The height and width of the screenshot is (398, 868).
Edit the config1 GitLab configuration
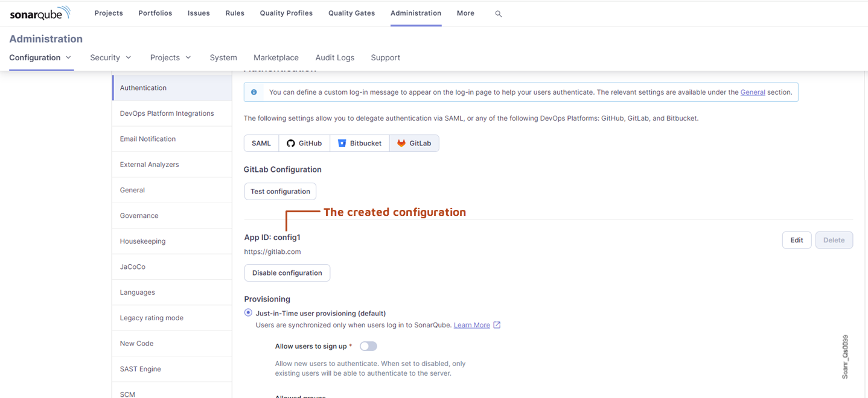796,239
